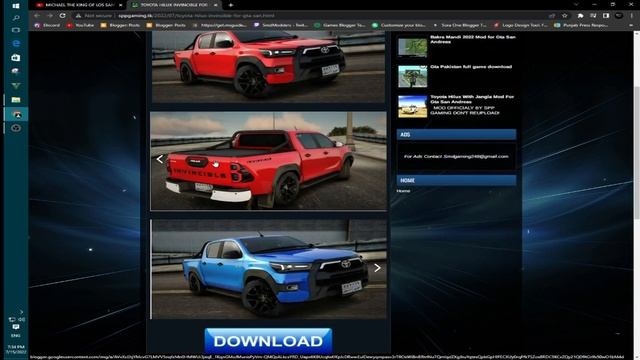Open the Windows Start menu

pos(16,6)
